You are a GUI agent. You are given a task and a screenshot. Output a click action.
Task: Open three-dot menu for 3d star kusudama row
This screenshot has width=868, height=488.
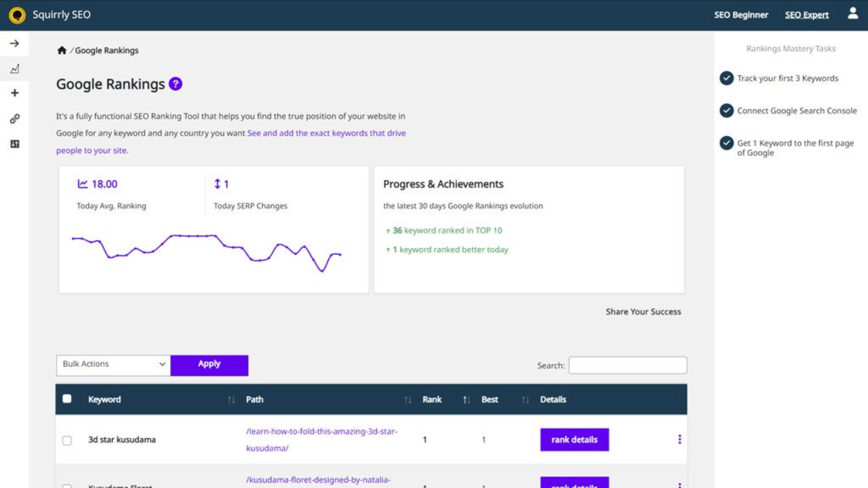tap(679, 439)
